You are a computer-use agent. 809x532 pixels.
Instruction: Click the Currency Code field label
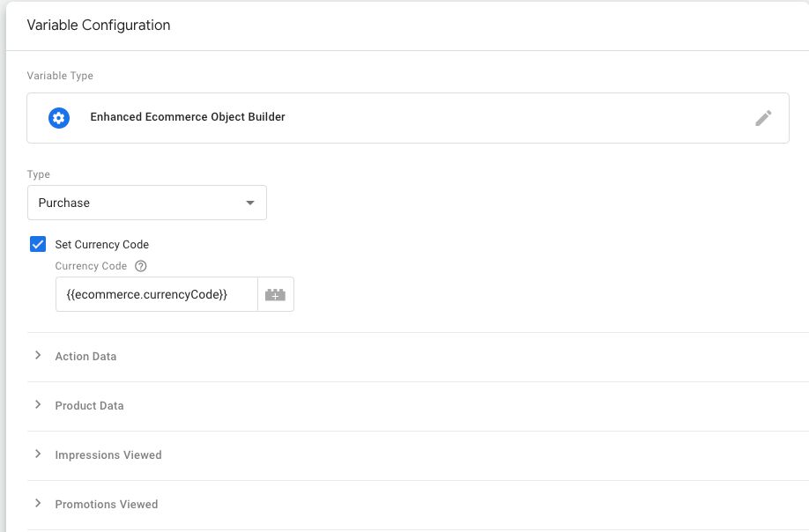(91, 266)
